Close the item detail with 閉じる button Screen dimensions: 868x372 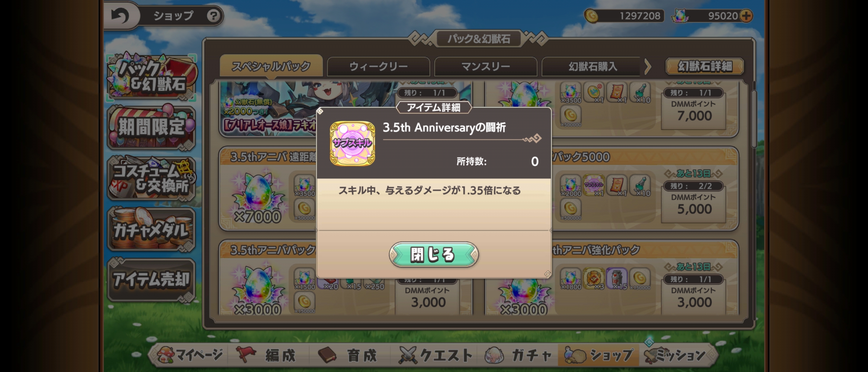434,255
